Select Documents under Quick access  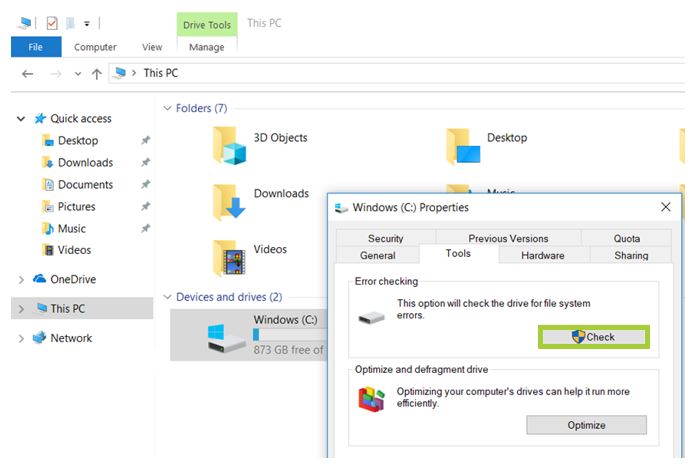coord(85,184)
